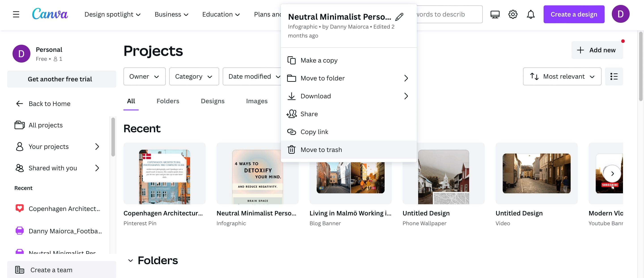Click the D profile avatar top right
Viewport: 644px width, 278px height.
click(620, 14)
